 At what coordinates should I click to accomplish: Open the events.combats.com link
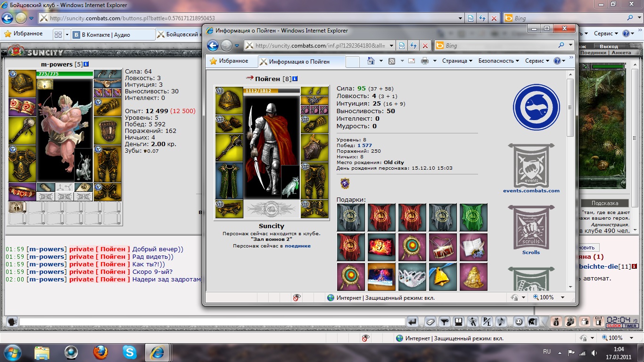(531, 191)
